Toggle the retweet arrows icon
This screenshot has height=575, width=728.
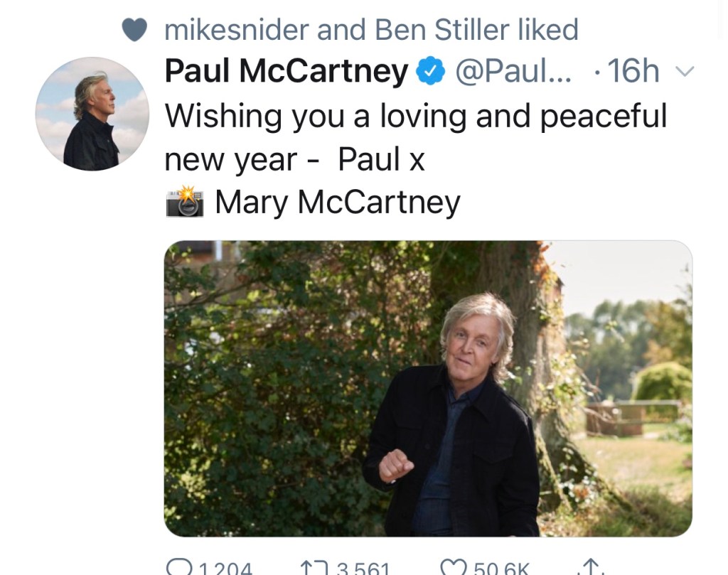314,568
